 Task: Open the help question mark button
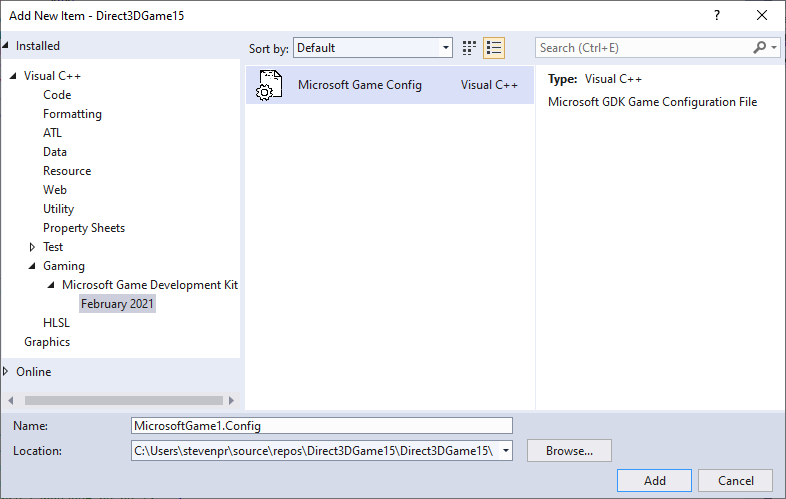717,16
